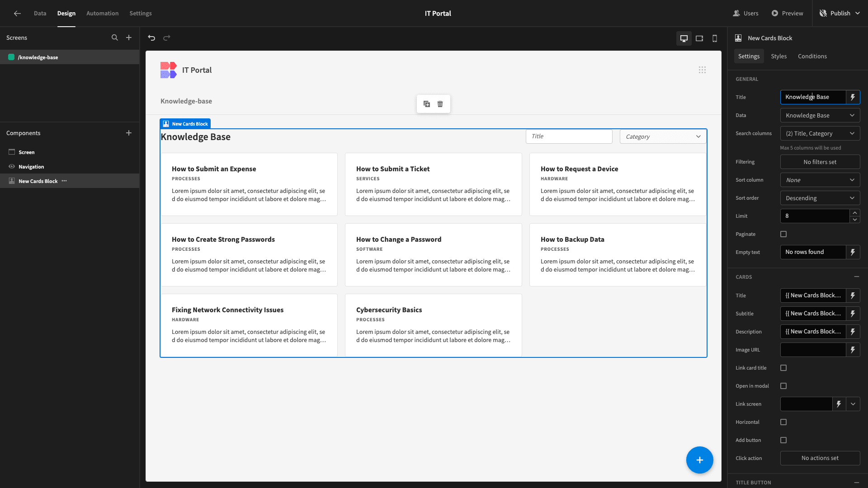Click the back arrow icon

pos(17,14)
